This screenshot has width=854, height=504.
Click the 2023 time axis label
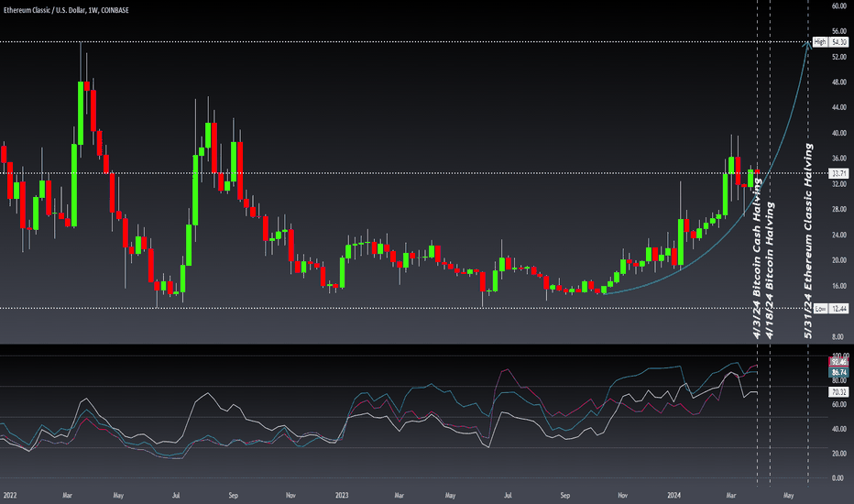click(x=342, y=495)
